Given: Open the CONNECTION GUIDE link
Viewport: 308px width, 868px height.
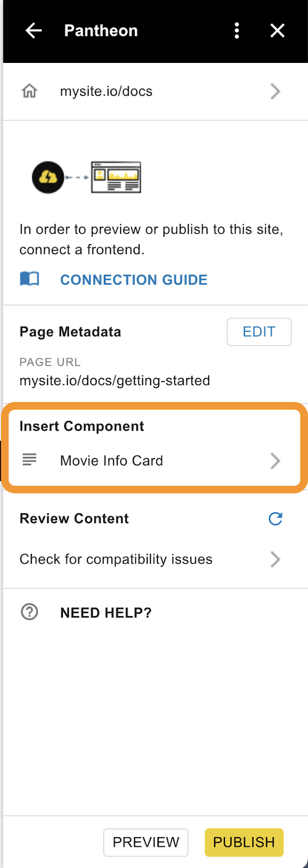Looking at the screenshot, I should click(x=134, y=280).
